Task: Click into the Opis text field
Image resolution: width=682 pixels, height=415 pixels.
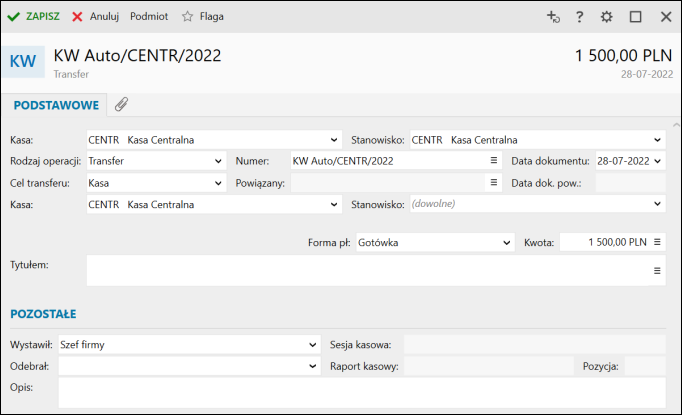Action: pos(361,391)
